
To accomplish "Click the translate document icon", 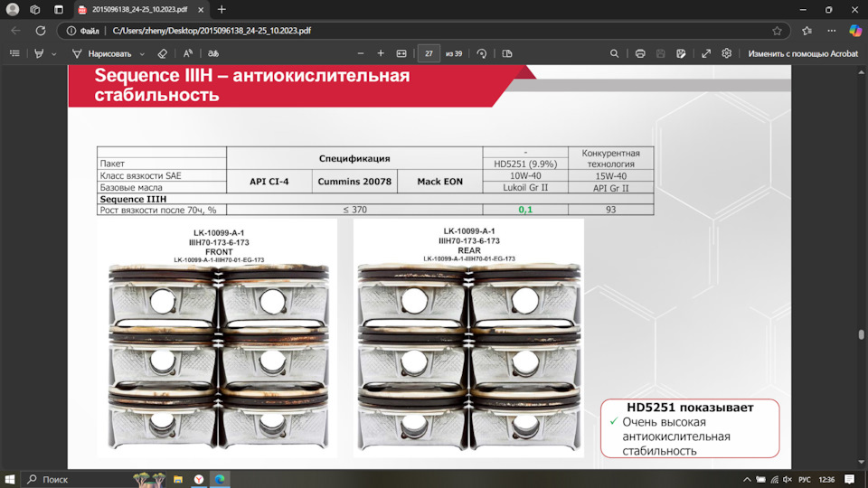I will [x=213, y=53].
